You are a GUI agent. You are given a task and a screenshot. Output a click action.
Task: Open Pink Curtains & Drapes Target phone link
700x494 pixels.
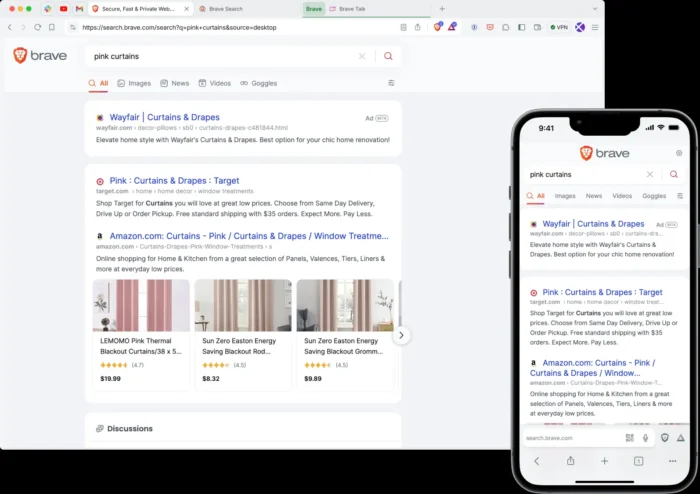602,292
